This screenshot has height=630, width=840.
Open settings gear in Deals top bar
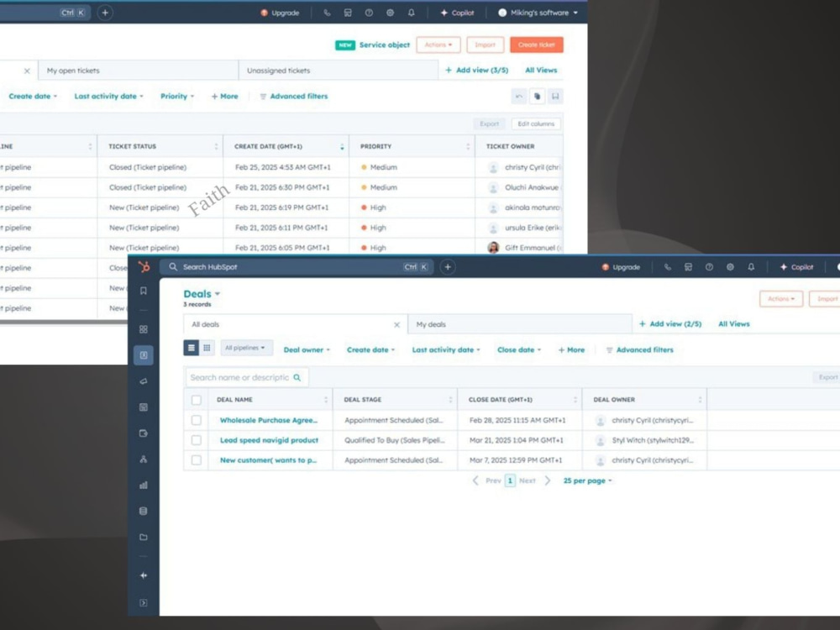(x=730, y=267)
